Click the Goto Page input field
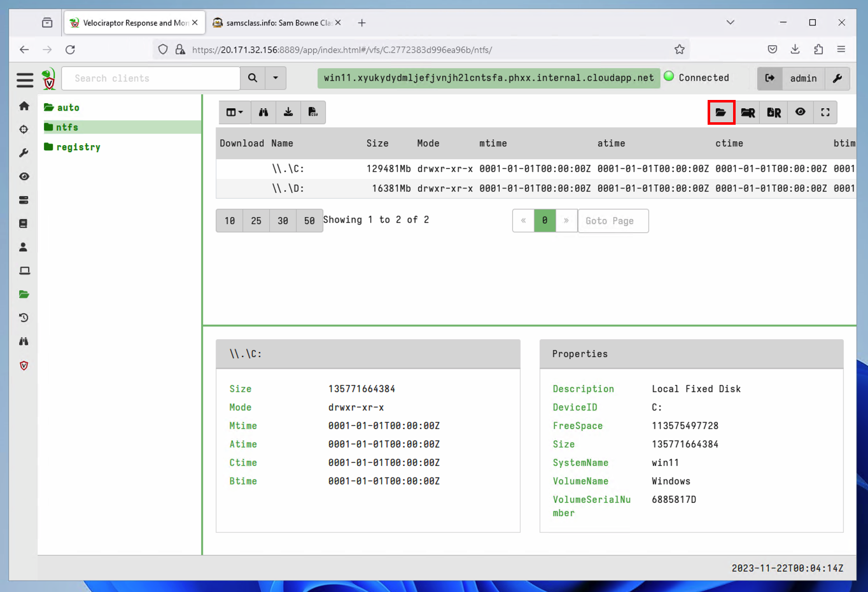Image resolution: width=868 pixels, height=592 pixels. [613, 221]
